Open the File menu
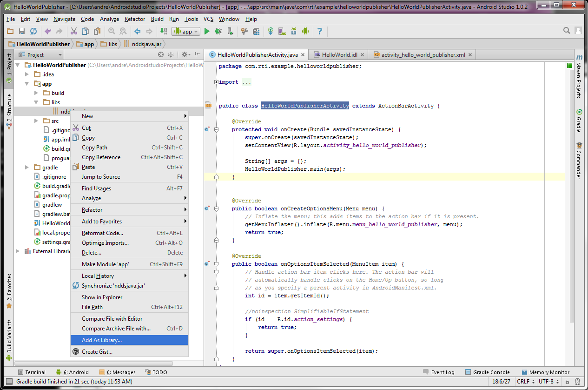This screenshot has height=390, width=588. (x=11, y=19)
